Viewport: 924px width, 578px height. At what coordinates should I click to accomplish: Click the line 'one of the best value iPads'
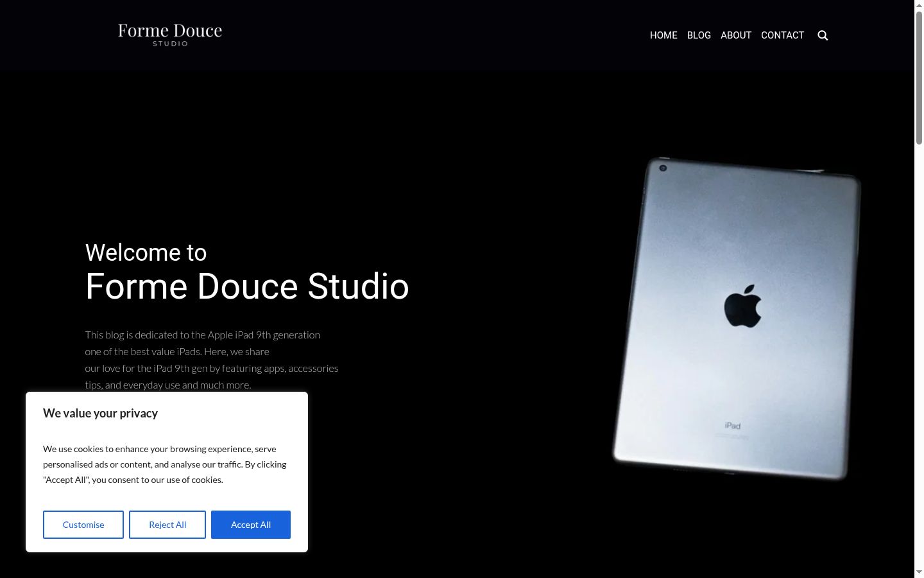pos(177,351)
